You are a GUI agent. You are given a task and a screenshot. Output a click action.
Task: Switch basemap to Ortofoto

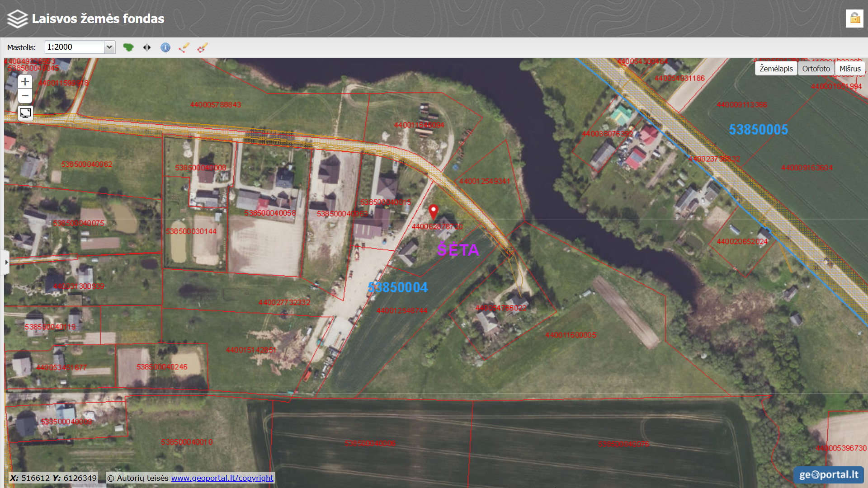[816, 69]
